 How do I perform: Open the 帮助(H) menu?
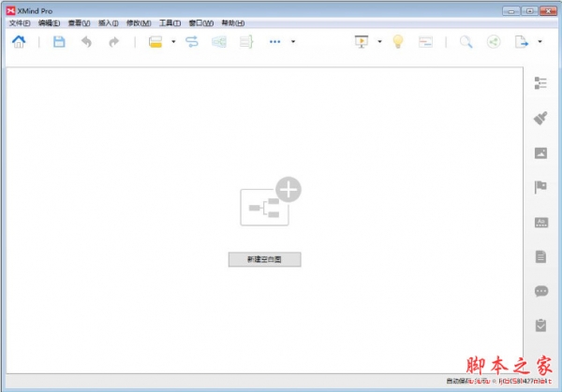coord(233,23)
